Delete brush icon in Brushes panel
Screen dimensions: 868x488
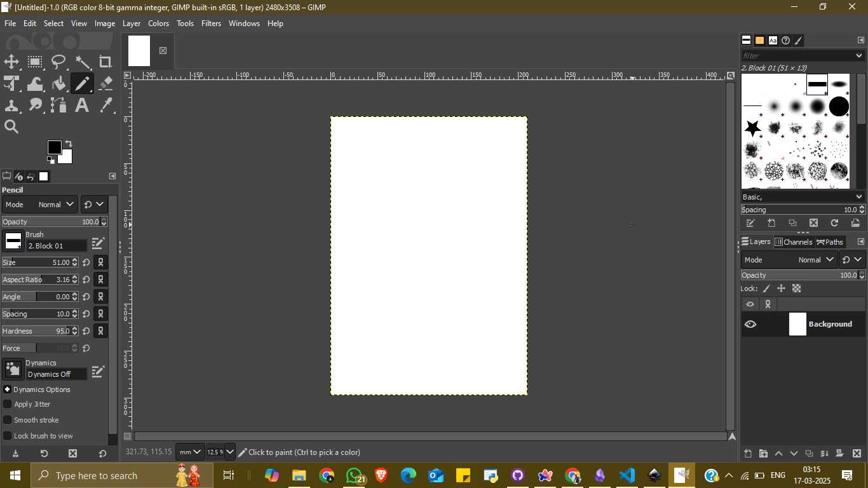tap(813, 223)
